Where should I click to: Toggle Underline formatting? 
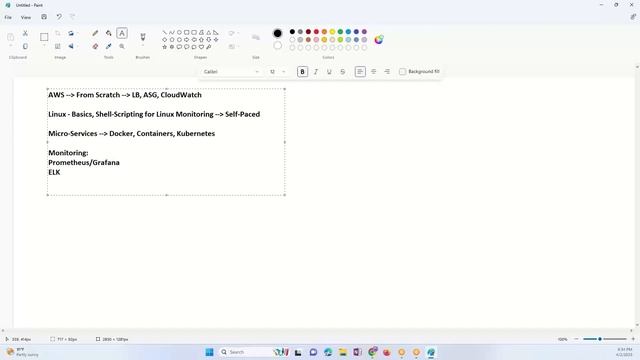pos(329,72)
